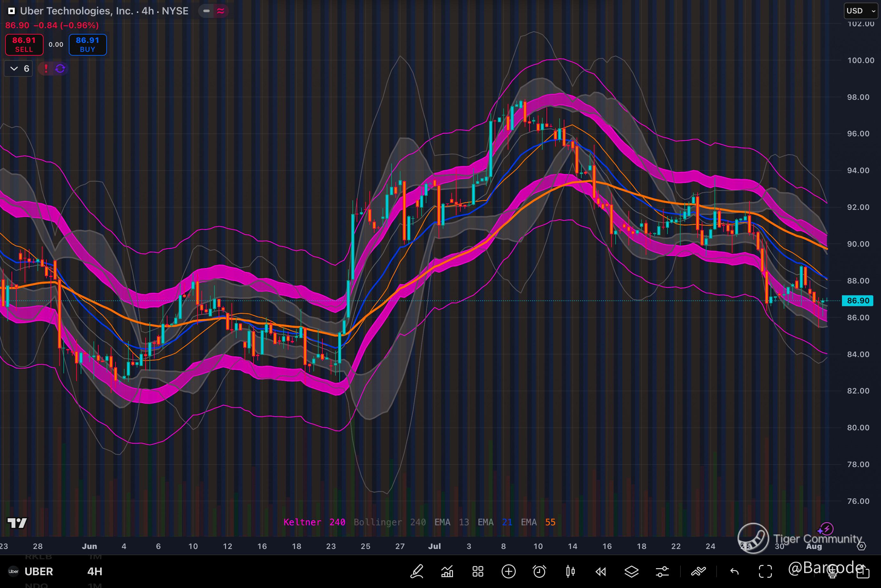
Task: Toggle the grey dash pill next to NYSE
Action: point(206,11)
